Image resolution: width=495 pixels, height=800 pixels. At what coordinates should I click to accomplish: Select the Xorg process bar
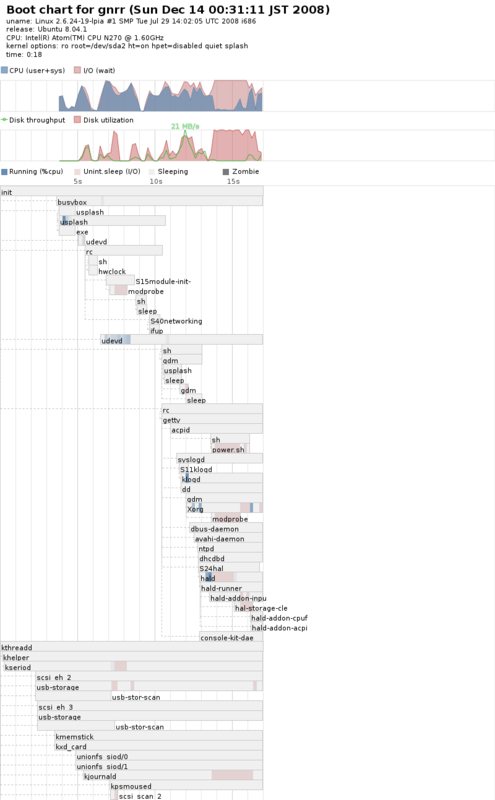[225, 509]
